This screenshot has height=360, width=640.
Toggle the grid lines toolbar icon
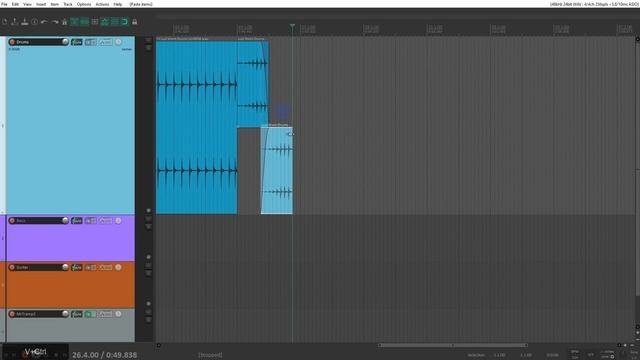point(115,22)
